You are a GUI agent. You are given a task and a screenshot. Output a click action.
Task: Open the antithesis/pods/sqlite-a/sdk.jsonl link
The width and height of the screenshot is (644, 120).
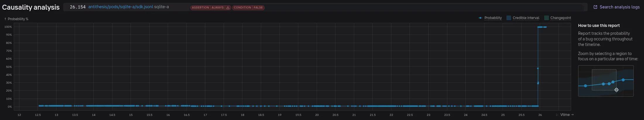coord(121,7)
